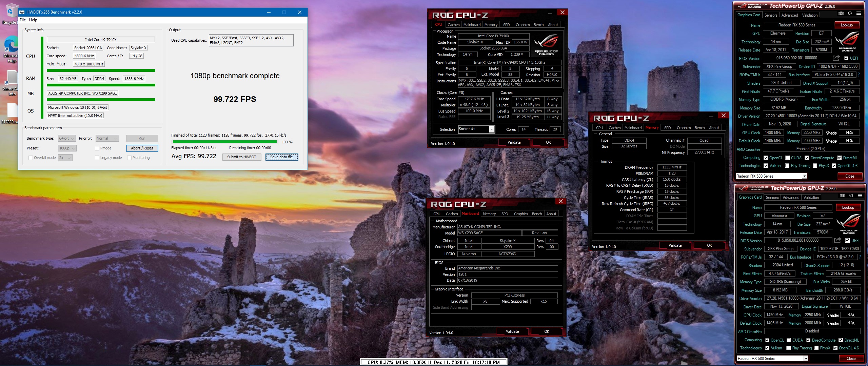Open Sensors tab in upper GPU-Z

point(771,15)
